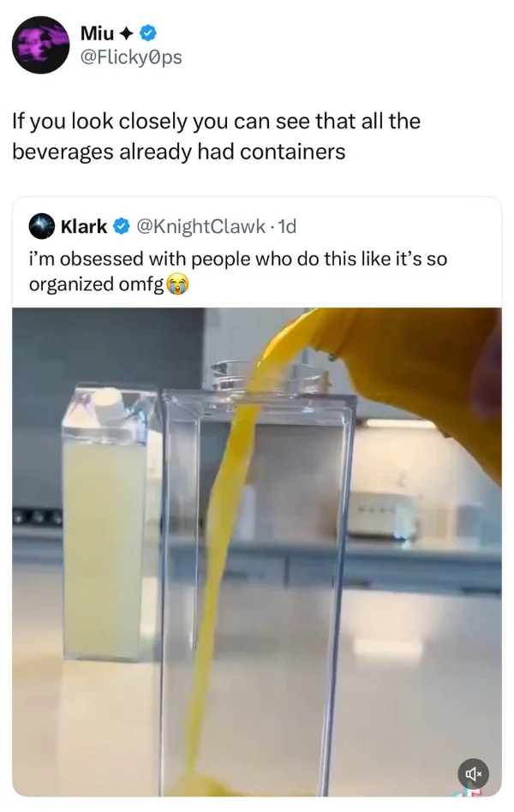This screenshot has height=812, width=514.
Task: Click the Klark display name
Action: [84, 226]
